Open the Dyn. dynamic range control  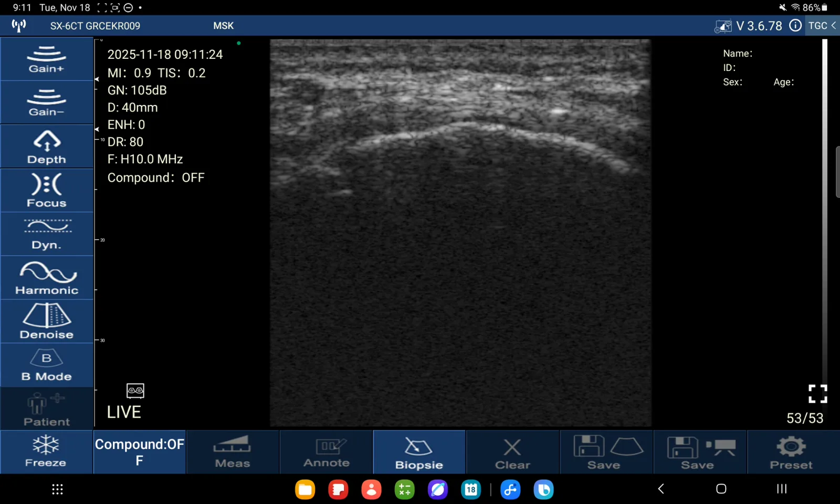tap(47, 234)
